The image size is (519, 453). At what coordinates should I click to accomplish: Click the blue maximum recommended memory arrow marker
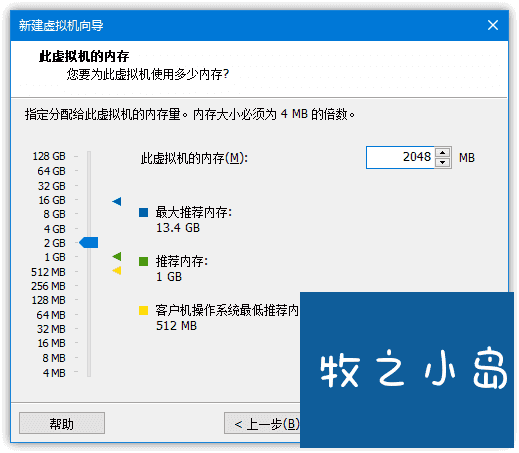(117, 201)
